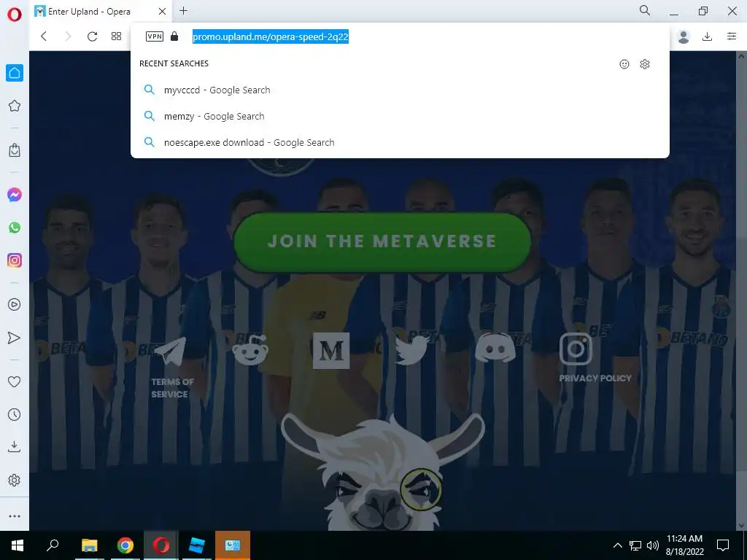This screenshot has width=747, height=560.
Task: Open sidebar setup three dots
Action: click(15, 516)
